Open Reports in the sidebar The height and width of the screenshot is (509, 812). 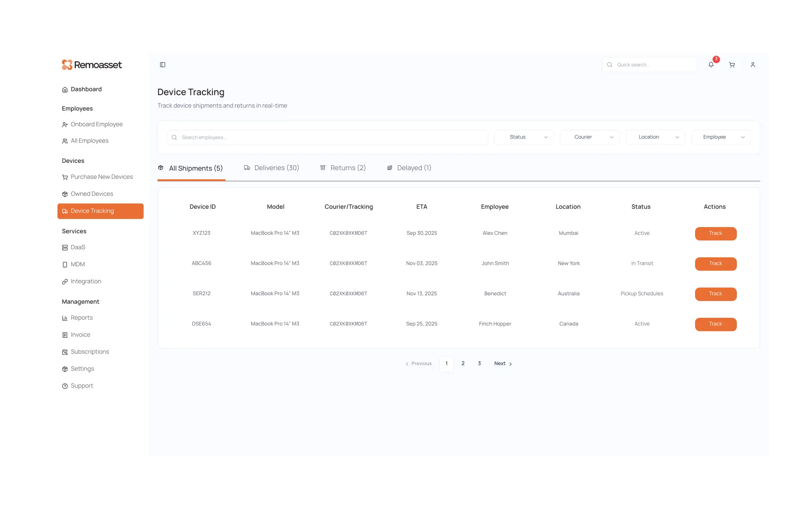point(82,318)
